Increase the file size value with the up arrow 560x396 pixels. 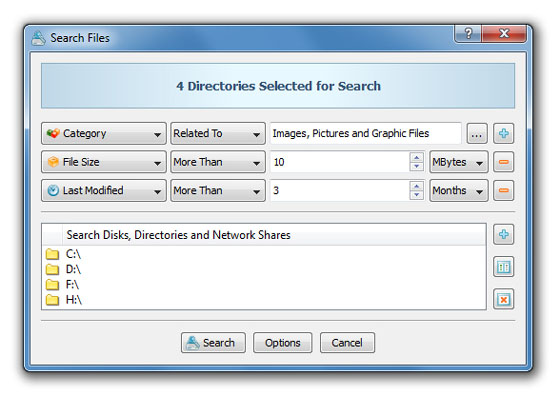point(416,157)
